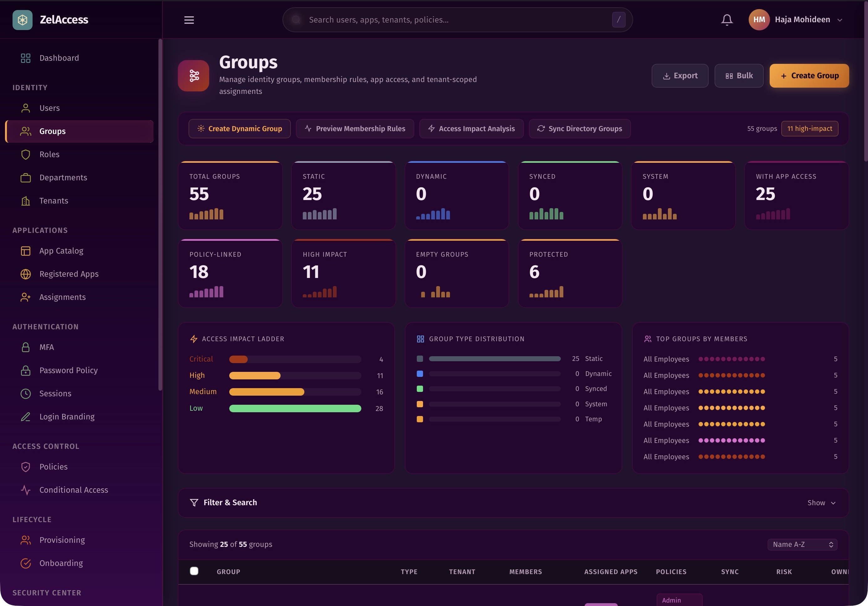Open the Roles shield icon
868x606 pixels.
pos(26,155)
